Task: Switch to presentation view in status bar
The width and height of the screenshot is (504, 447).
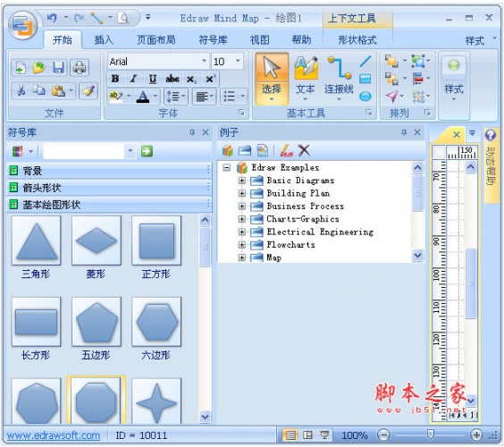Action: pyautogui.click(x=324, y=435)
